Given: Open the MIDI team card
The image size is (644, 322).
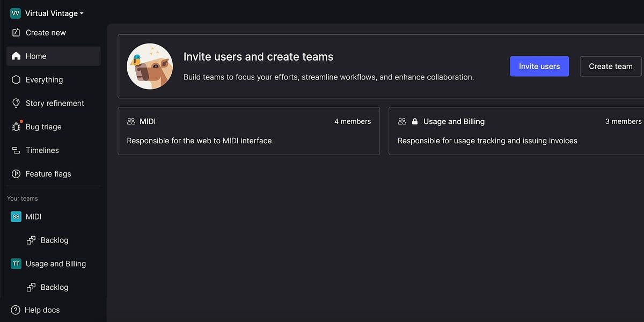Looking at the screenshot, I should 248,131.
